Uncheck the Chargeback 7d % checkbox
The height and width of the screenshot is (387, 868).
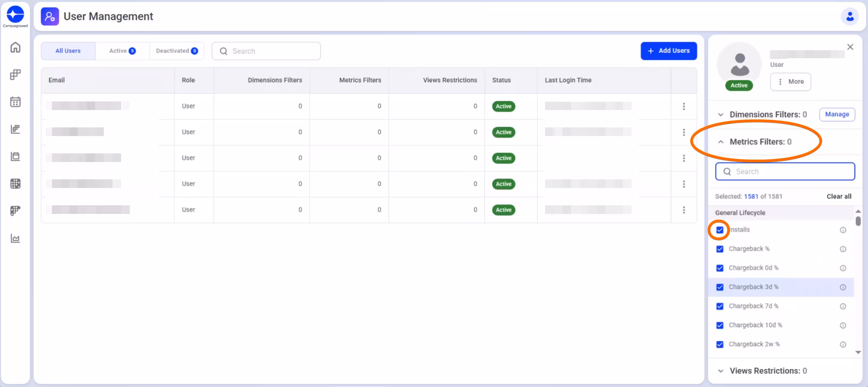[720, 306]
